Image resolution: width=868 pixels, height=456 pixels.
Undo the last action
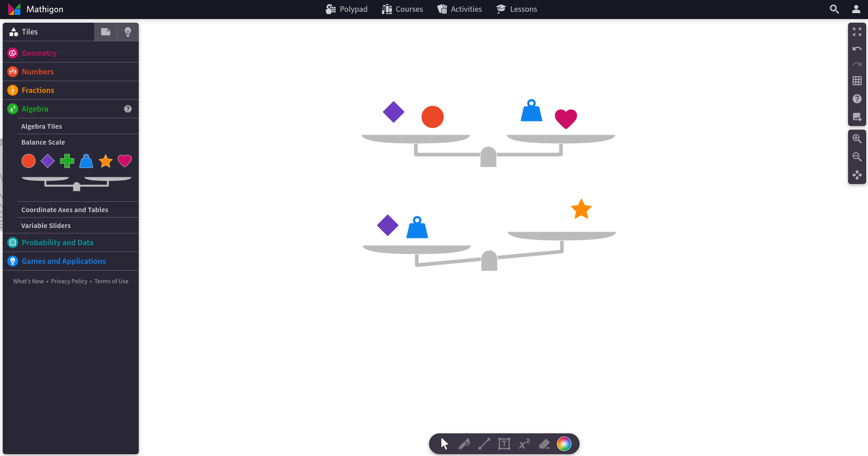tap(857, 49)
